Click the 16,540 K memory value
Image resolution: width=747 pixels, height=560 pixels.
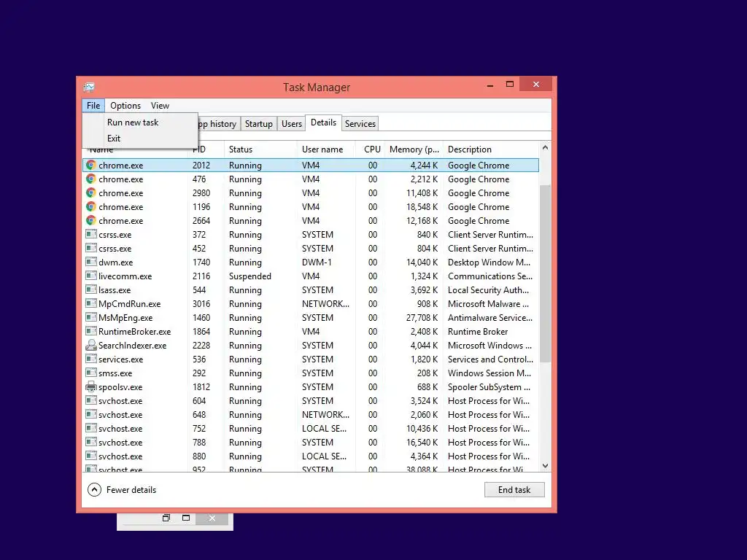tap(422, 443)
